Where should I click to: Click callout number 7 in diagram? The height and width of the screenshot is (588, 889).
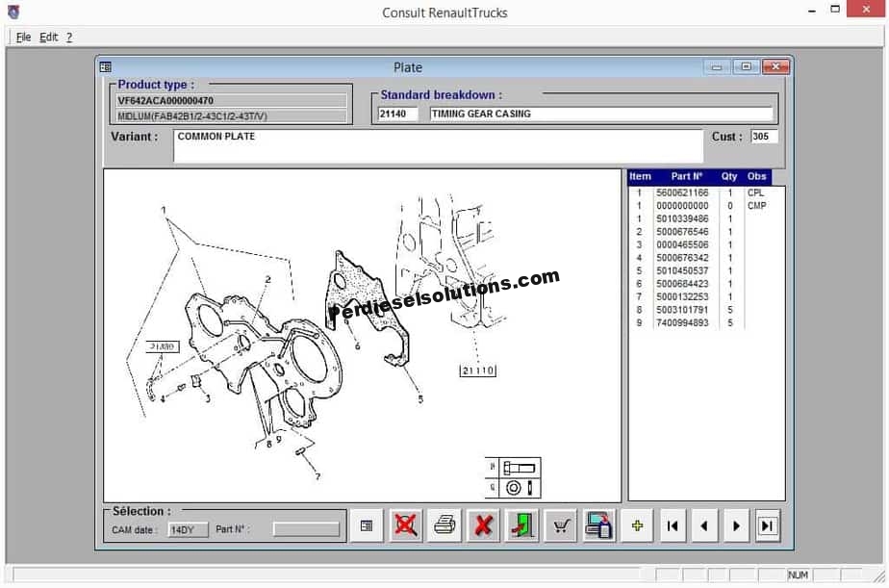click(317, 477)
